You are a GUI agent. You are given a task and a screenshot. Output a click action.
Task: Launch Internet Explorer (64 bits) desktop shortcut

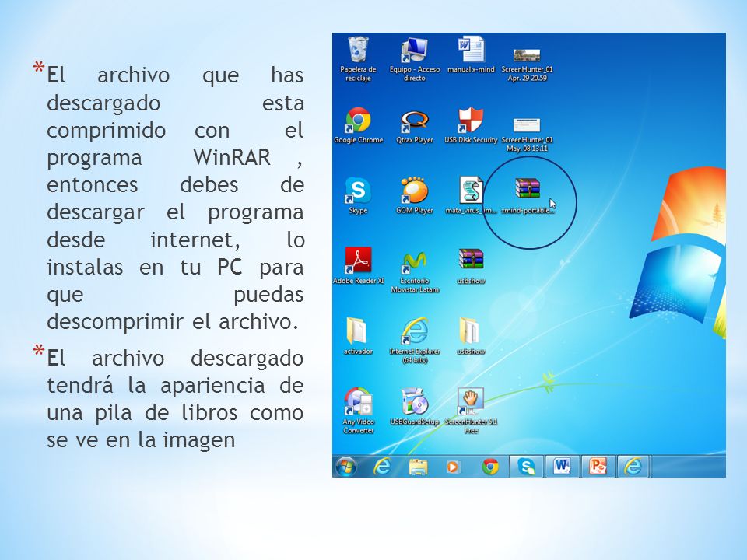[x=415, y=341]
